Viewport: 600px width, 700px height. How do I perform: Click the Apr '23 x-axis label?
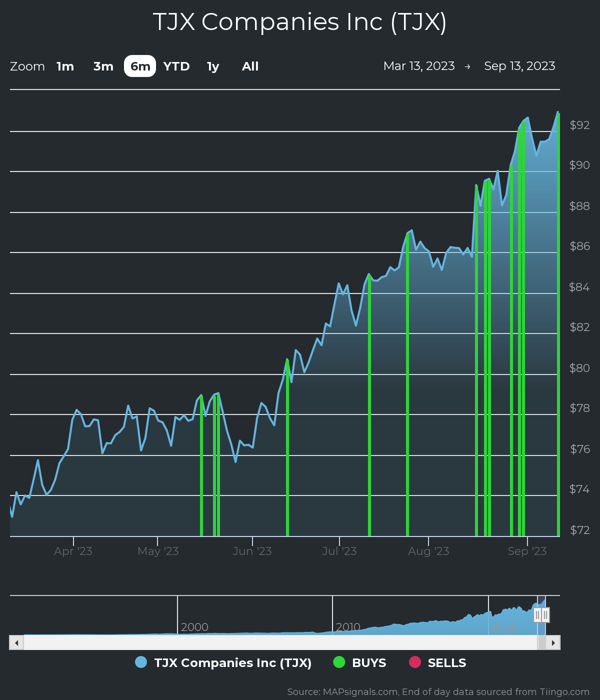(x=73, y=551)
